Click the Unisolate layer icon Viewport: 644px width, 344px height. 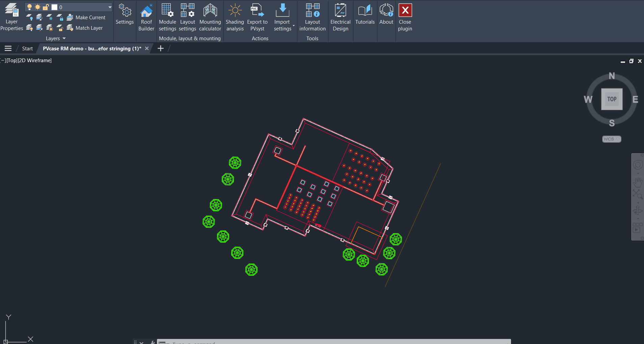[39, 28]
